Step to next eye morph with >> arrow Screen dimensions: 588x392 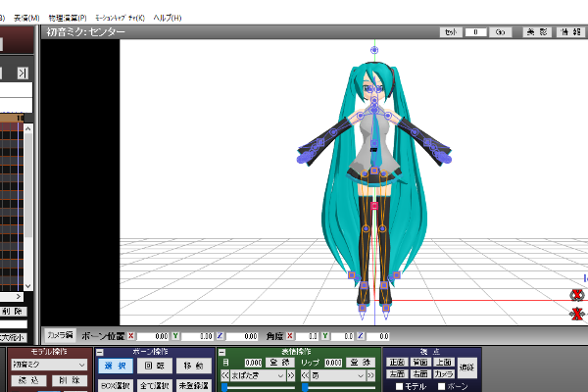pos(291,375)
